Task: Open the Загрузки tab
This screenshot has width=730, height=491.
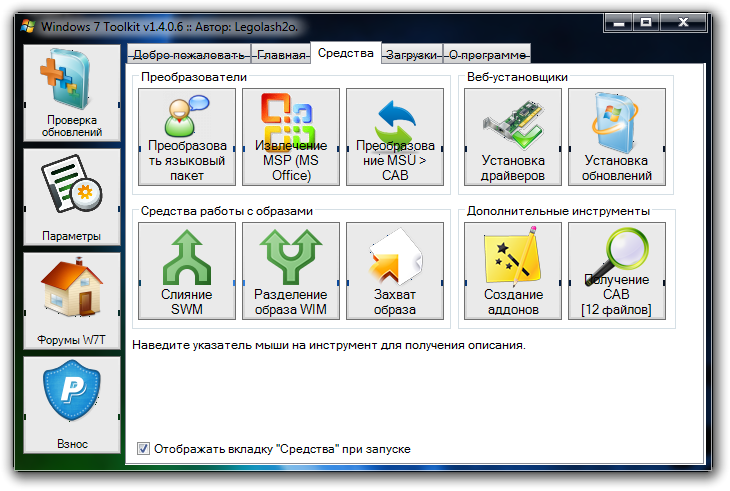Action: (411, 55)
